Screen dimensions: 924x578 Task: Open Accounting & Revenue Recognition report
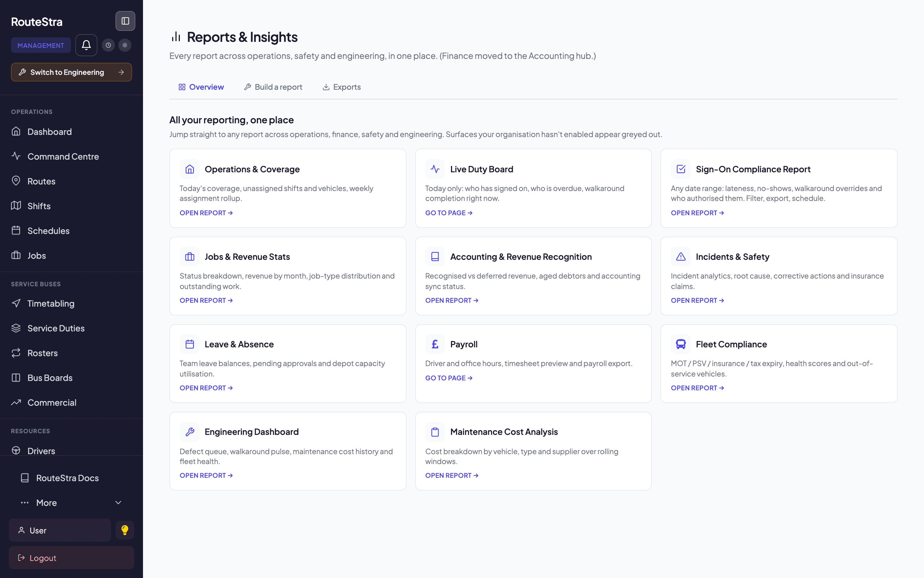click(452, 301)
